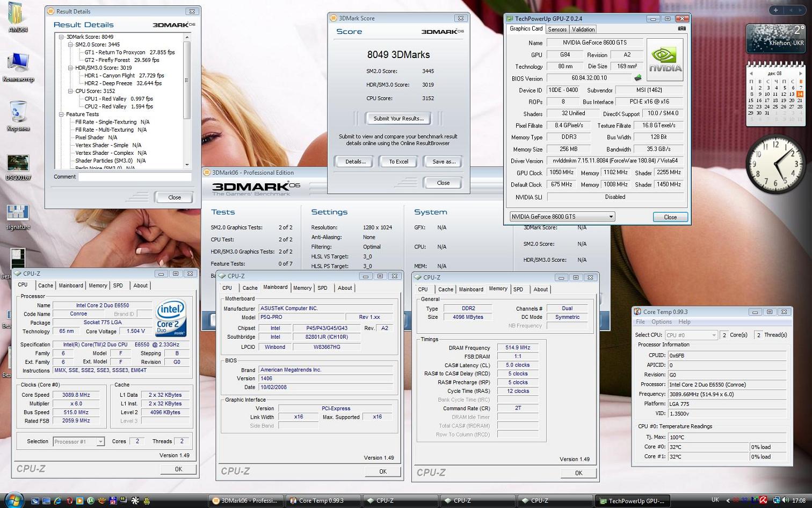812x508 pixels.
Task: Click the Close button in GPU-Z
Action: point(670,217)
